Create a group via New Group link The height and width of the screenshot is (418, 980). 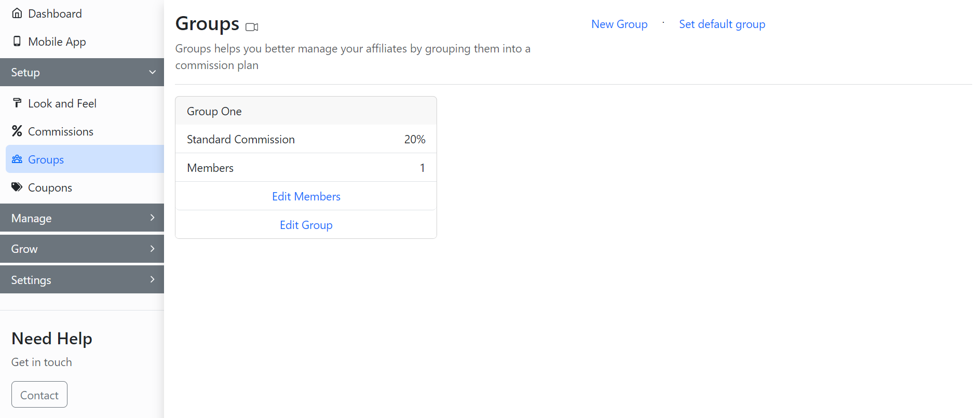click(619, 24)
